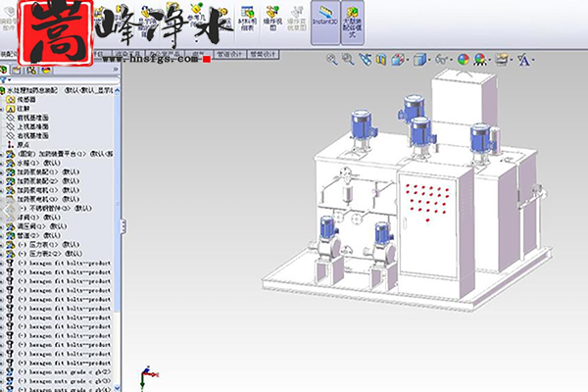Click the Edit Appearance color ball icon

[x=464, y=60]
